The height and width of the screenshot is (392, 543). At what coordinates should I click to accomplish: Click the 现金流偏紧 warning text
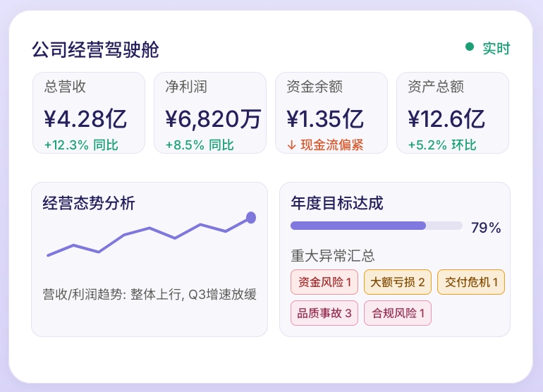point(332,145)
